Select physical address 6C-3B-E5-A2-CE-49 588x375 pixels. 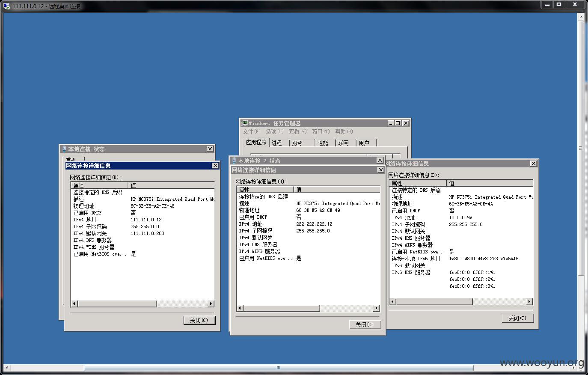point(318,210)
